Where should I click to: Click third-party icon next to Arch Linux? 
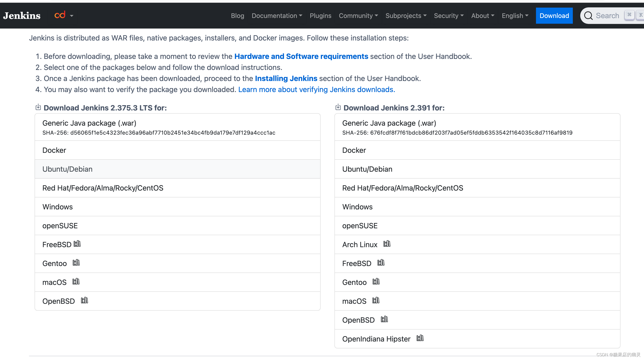tap(387, 243)
